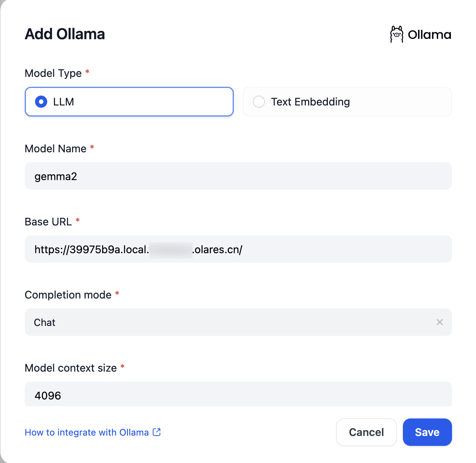
Task: Click the Model context size field 4096
Action: pyautogui.click(x=238, y=395)
